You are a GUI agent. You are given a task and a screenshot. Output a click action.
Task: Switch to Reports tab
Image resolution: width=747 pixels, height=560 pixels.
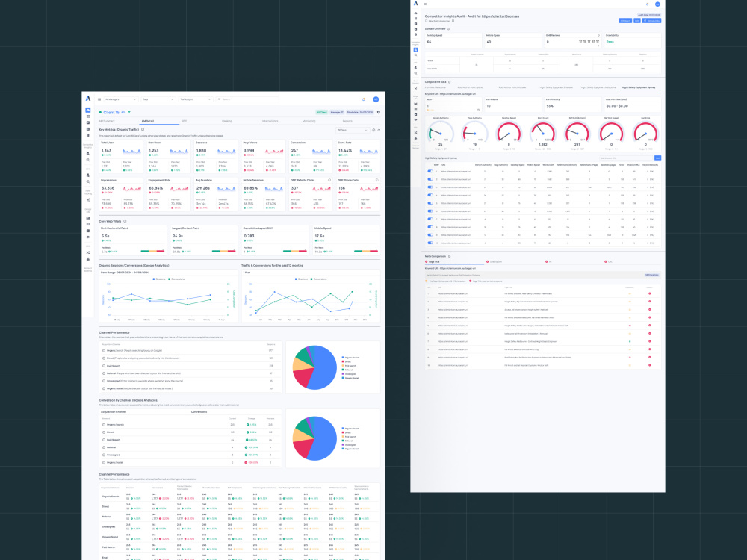(x=347, y=122)
